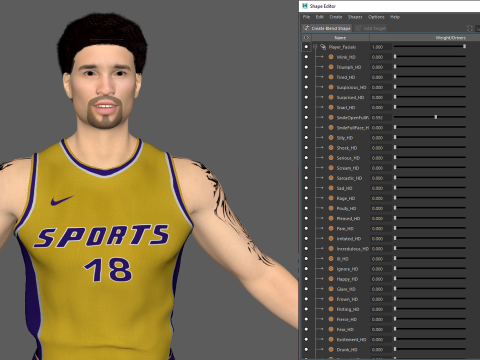Toggle visibility dot for Player_Facials

click(x=306, y=47)
